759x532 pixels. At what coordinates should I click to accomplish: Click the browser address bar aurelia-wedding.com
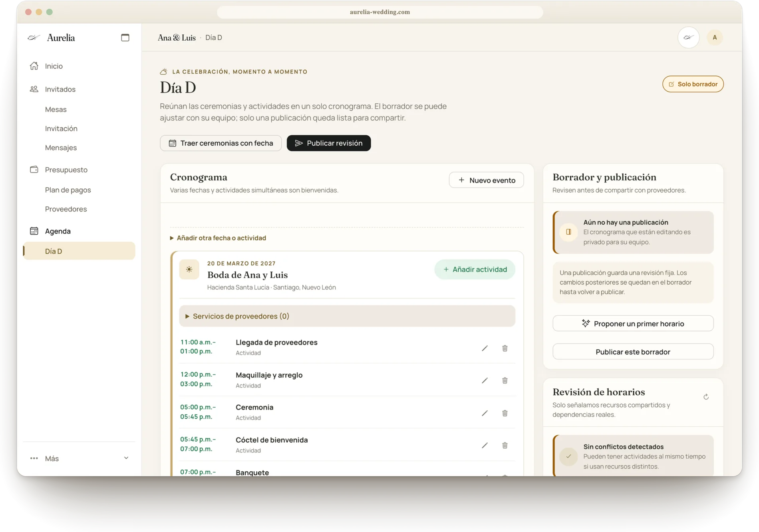coord(379,12)
